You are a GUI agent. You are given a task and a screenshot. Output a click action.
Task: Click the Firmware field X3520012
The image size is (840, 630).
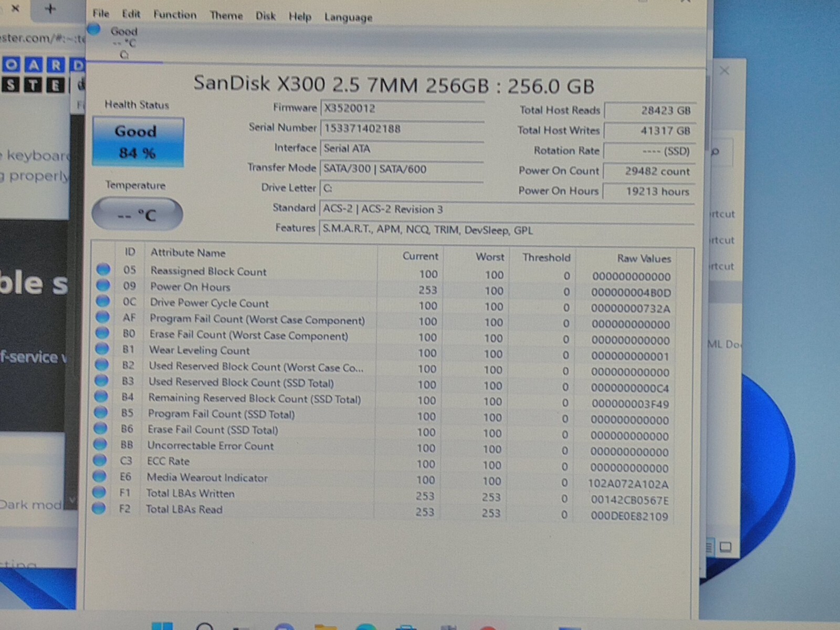[x=402, y=109]
